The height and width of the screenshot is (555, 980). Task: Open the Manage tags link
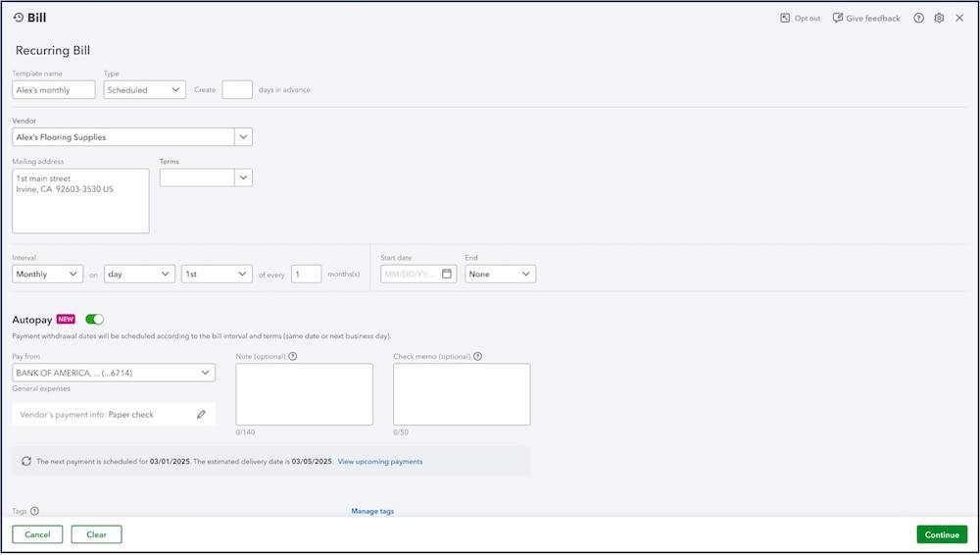372,511
